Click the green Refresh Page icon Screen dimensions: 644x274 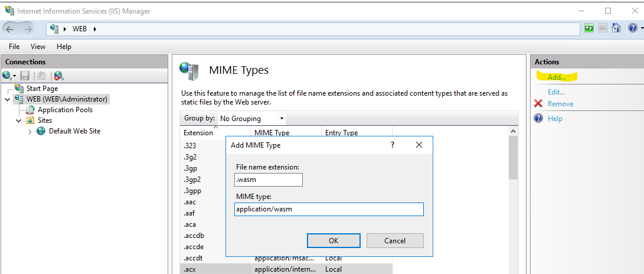[589, 28]
